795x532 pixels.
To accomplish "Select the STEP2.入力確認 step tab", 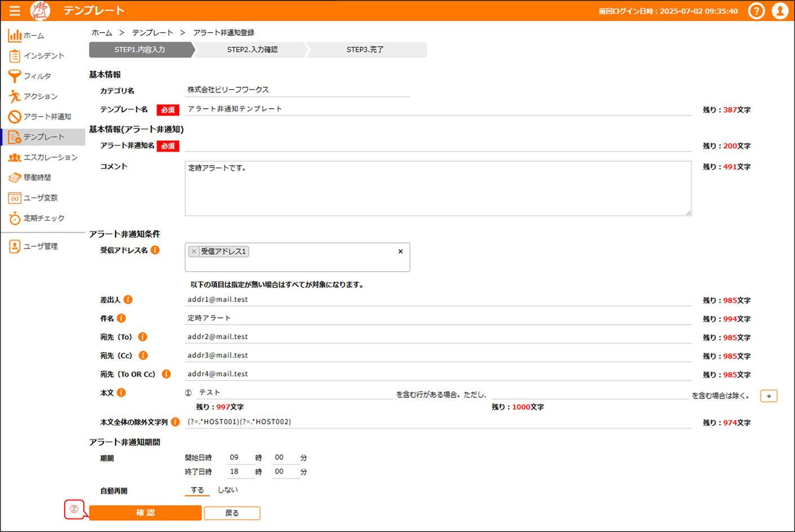I will click(x=252, y=50).
